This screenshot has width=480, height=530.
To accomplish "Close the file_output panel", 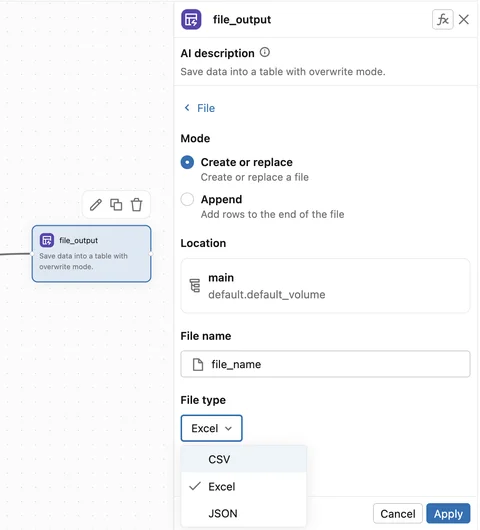I will pyautogui.click(x=464, y=20).
